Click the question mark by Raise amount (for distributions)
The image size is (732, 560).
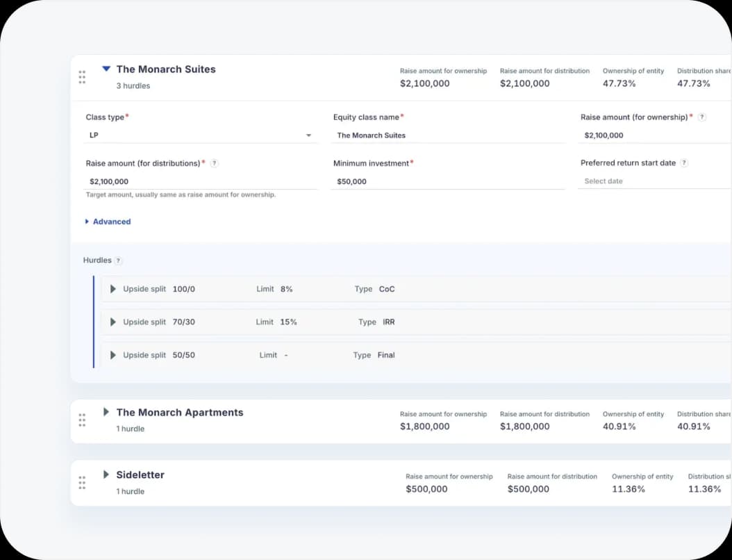pyautogui.click(x=214, y=163)
